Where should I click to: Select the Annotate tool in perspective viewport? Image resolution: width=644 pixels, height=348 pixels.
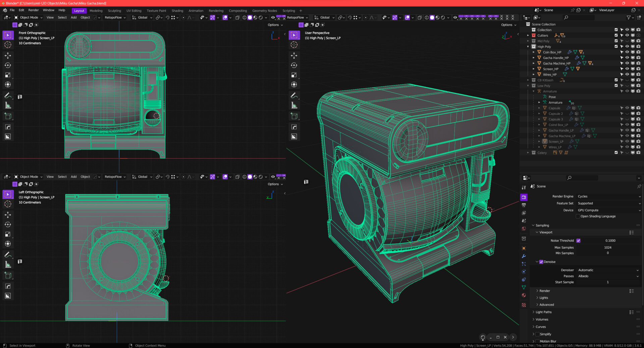coord(294,96)
